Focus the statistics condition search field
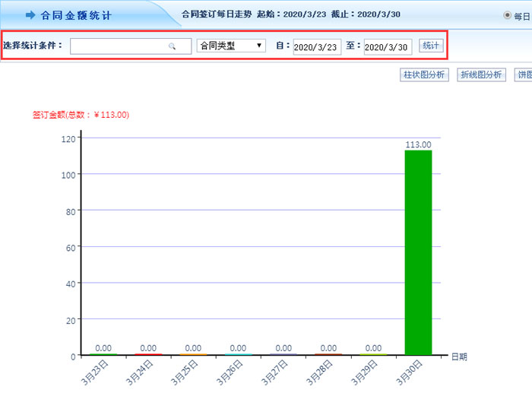This screenshot has height=396, width=532. 120,46
